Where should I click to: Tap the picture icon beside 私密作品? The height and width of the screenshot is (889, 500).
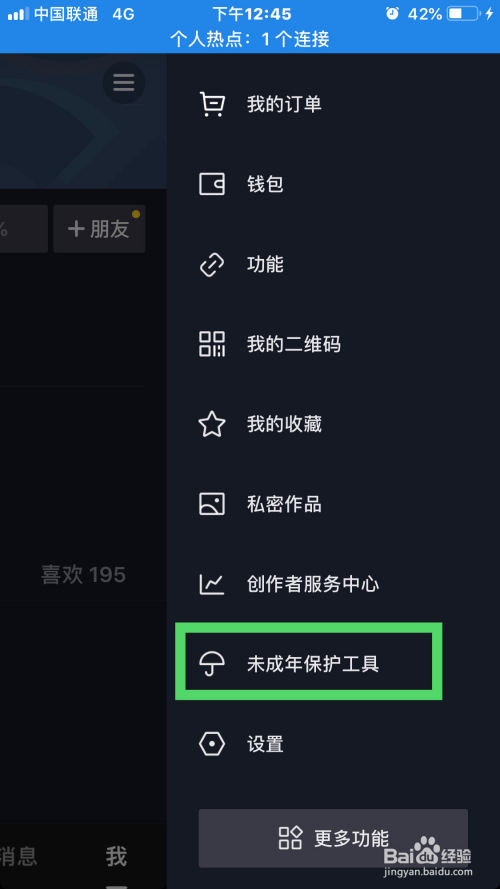tap(212, 504)
